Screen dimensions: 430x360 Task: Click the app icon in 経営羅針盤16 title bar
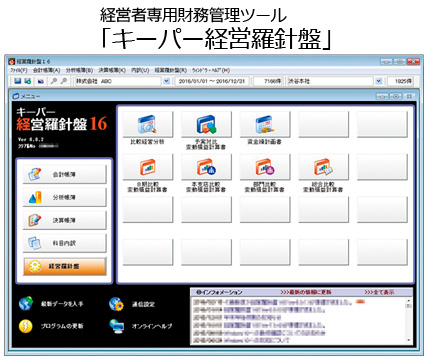pyautogui.click(x=12, y=61)
